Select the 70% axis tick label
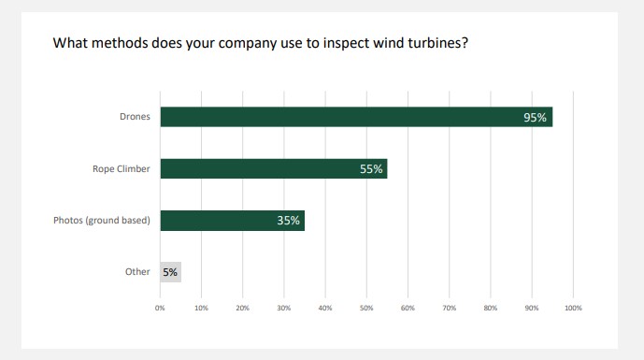The image size is (644, 360). point(449,308)
